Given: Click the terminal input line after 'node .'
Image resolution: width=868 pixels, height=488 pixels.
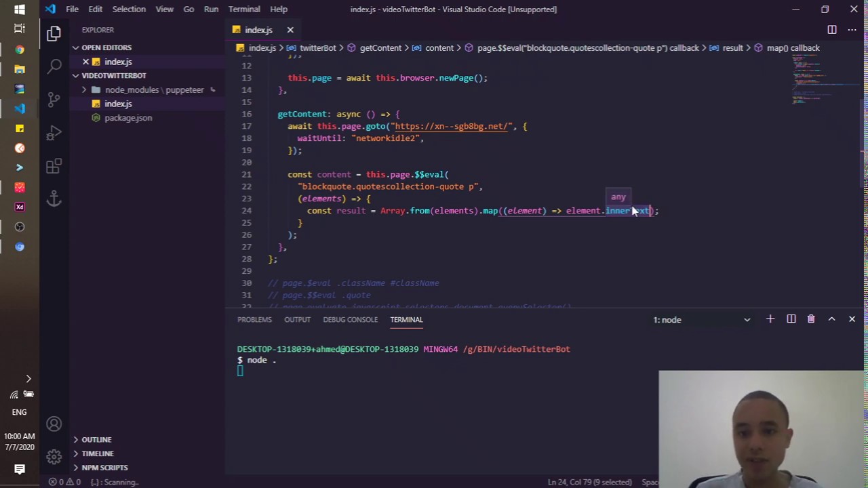Looking at the screenshot, I should (240, 371).
